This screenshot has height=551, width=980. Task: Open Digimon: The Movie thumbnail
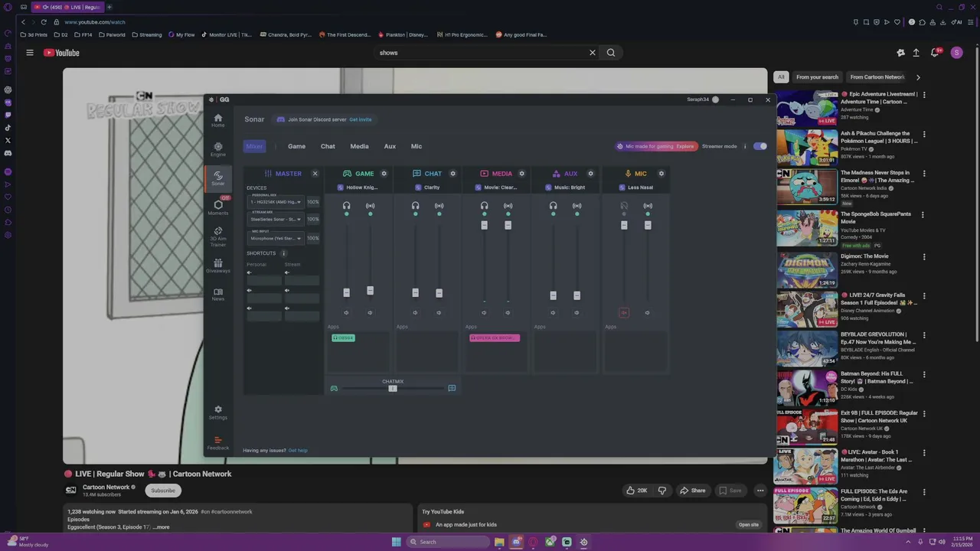pos(807,270)
